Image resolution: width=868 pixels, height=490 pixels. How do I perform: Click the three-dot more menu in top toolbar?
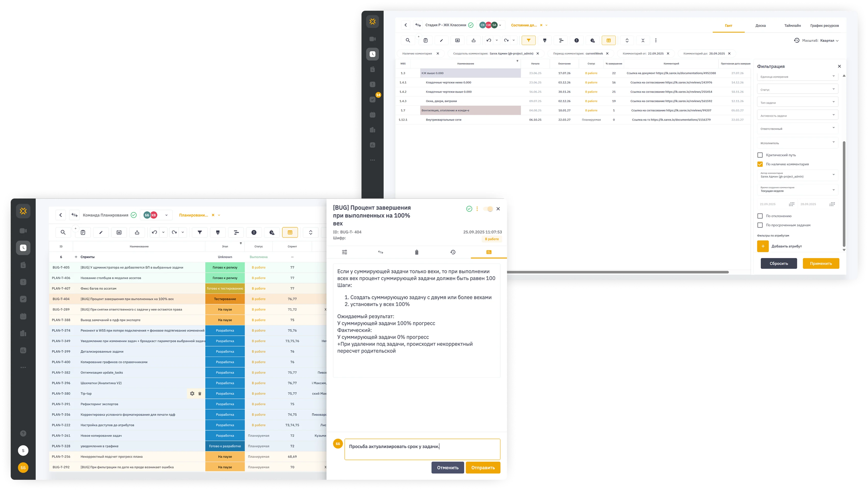(x=656, y=40)
